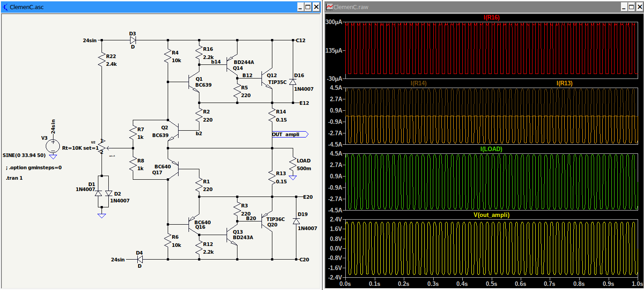The height and width of the screenshot is (290, 644).
Task: Maximize the ClemenC.asc schematic window
Action: [x=308, y=7]
